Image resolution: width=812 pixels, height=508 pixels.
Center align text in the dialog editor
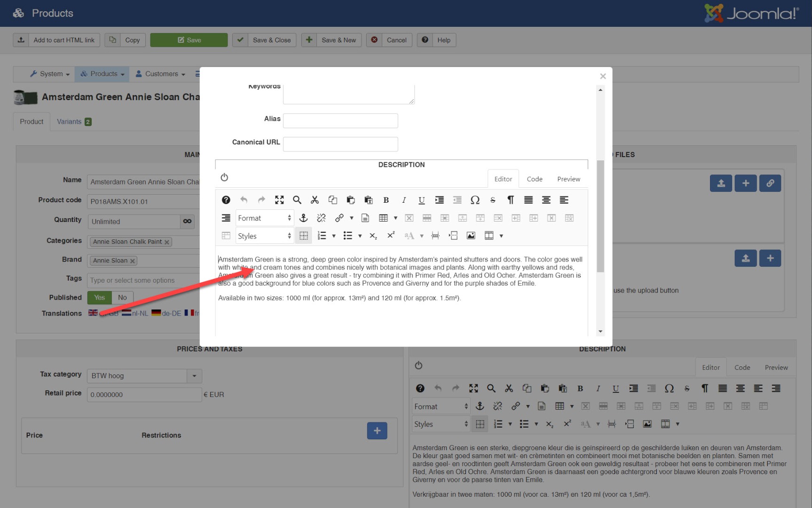tap(546, 200)
